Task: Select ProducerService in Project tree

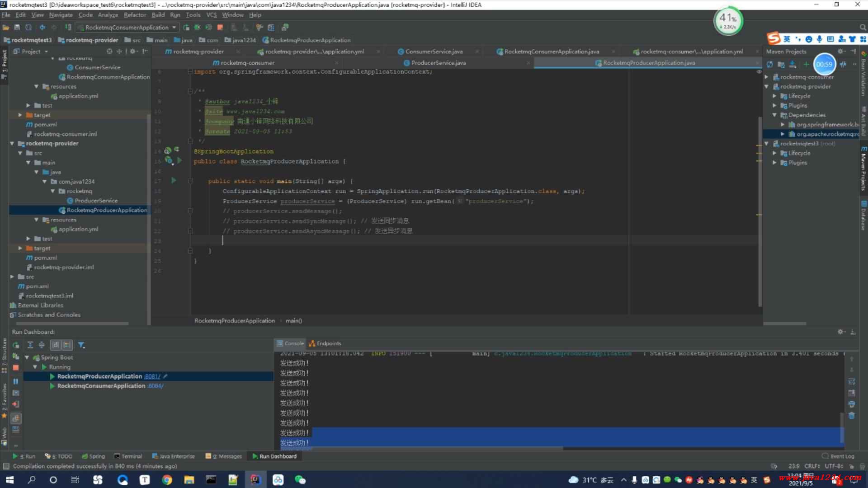Action: [x=96, y=201]
